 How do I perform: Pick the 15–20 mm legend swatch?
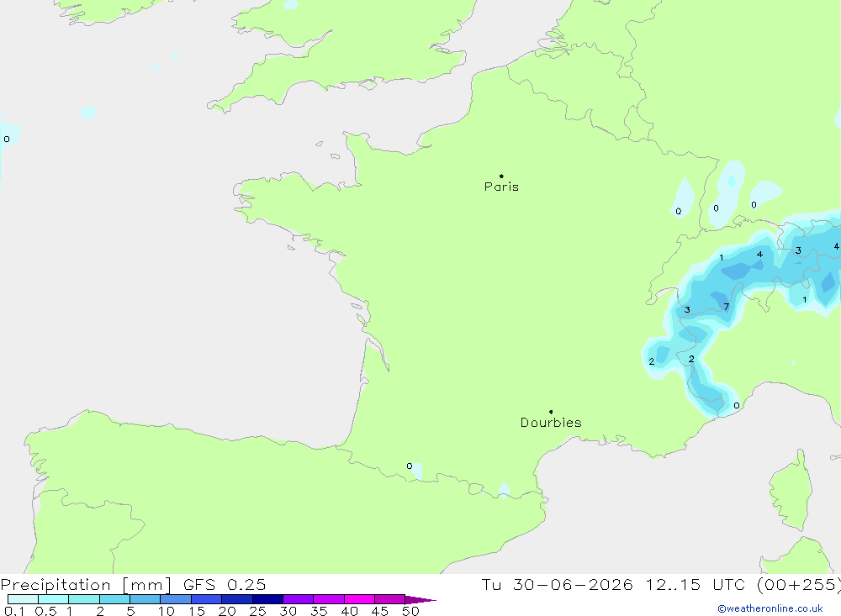pyautogui.click(x=207, y=599)
